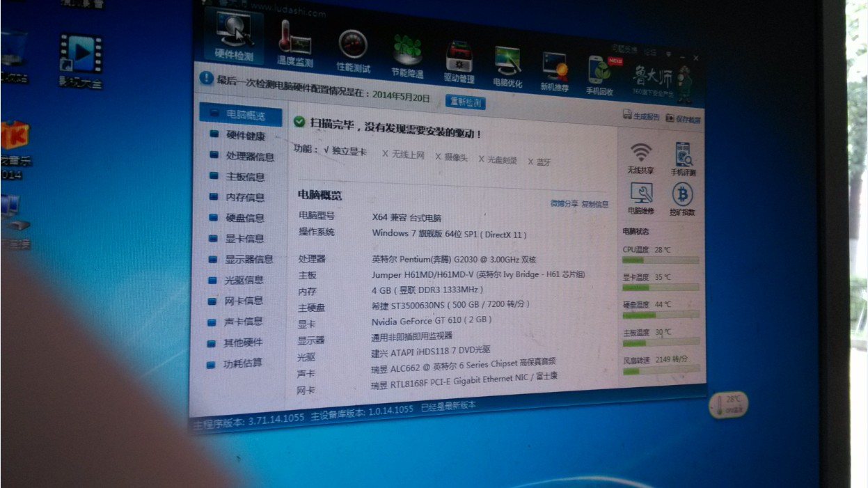Click the sound card value ALC662
The height and width of the screenshot is (488, 868).
pos(464,365)
